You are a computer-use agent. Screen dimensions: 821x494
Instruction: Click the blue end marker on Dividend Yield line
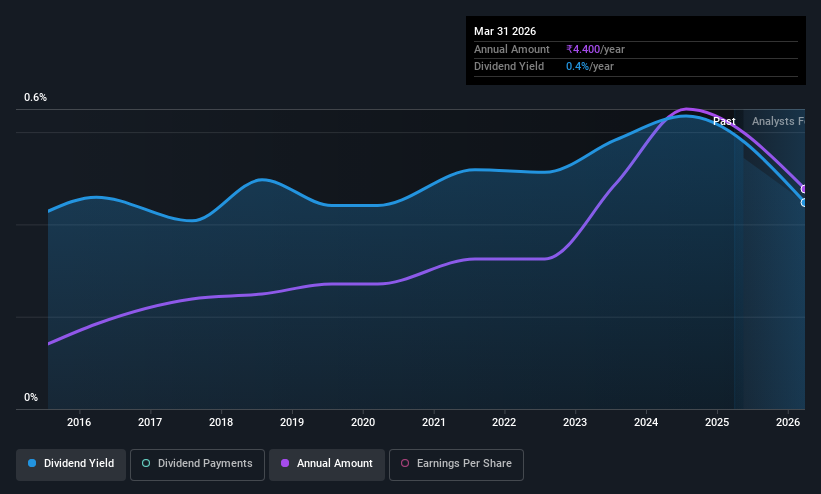coord(804,203)
